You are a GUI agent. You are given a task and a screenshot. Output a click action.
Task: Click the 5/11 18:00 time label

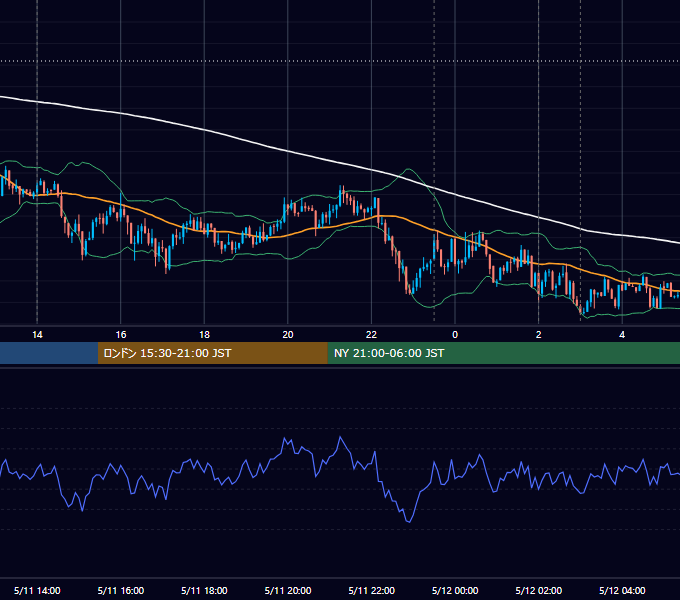pos(204,590)
